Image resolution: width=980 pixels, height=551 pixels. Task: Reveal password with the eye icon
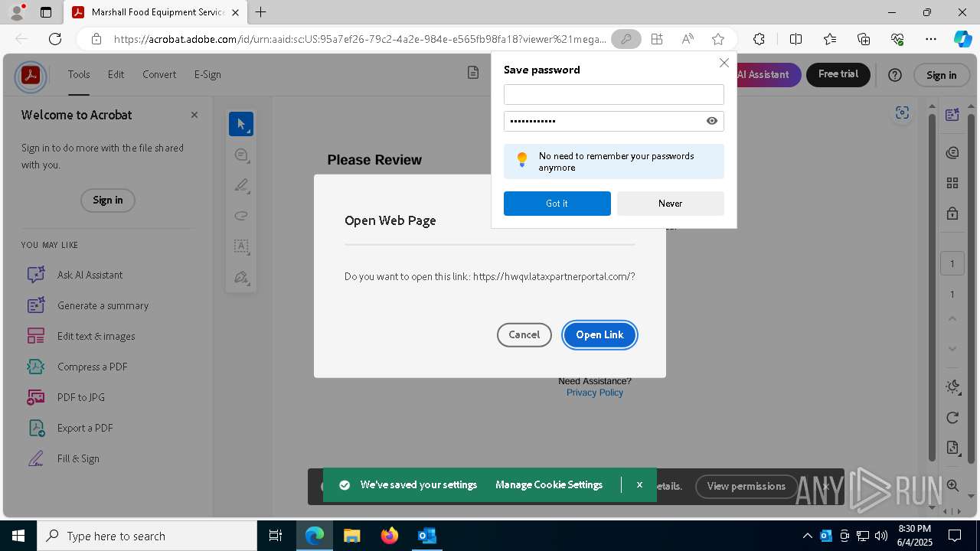coord(712,121)
